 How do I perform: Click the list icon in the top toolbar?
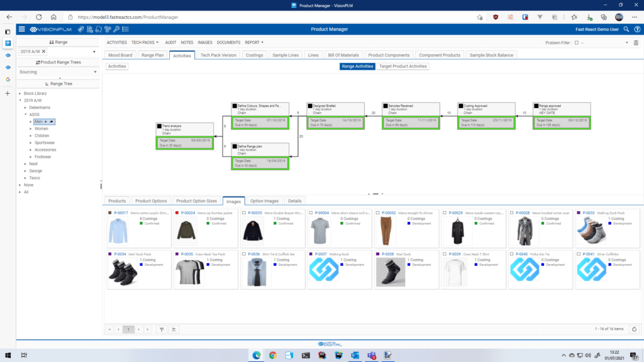click(126, 29)
